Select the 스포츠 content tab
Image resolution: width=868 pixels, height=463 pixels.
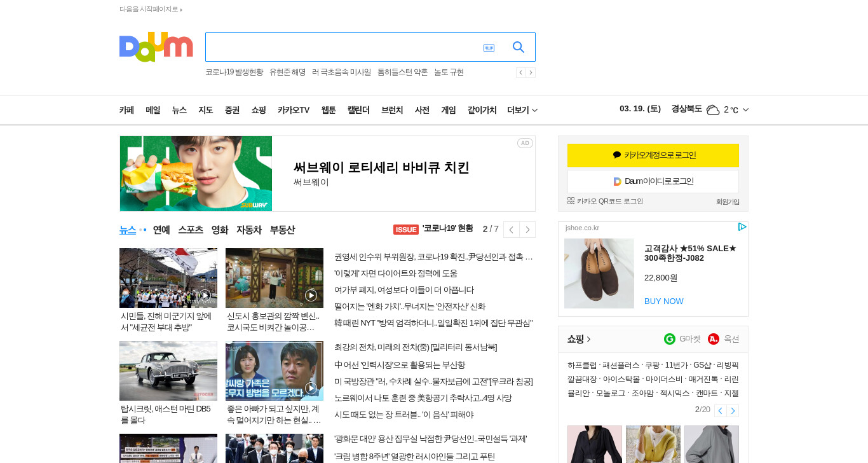191,230
